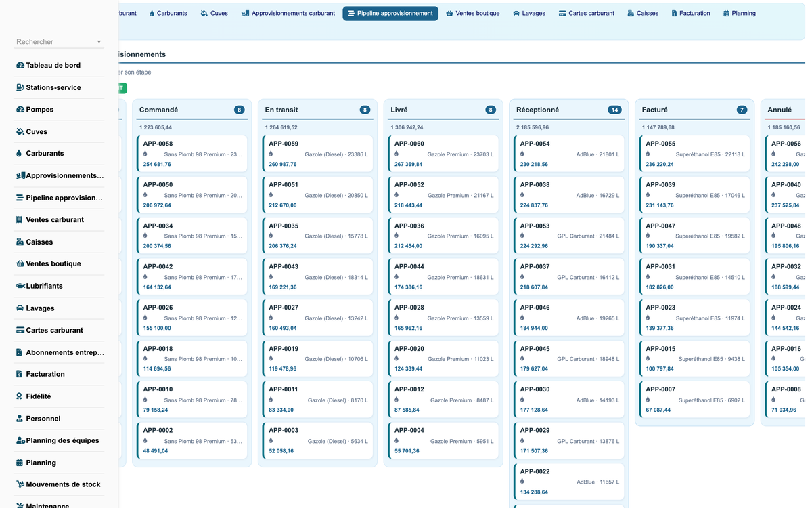This screenshot has height=508, width=812.
Task: Open card APP-0007 Superéthanol E85
Action: coord(694,400)
